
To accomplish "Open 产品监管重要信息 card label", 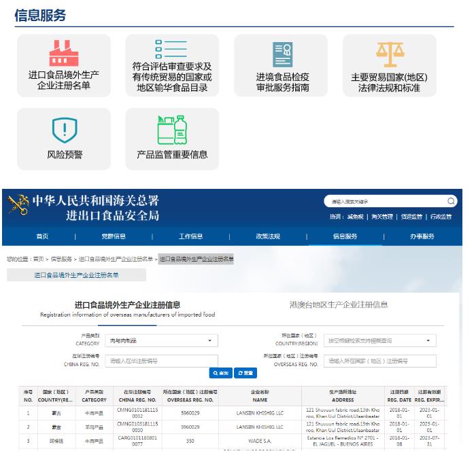I will [172, 155].
